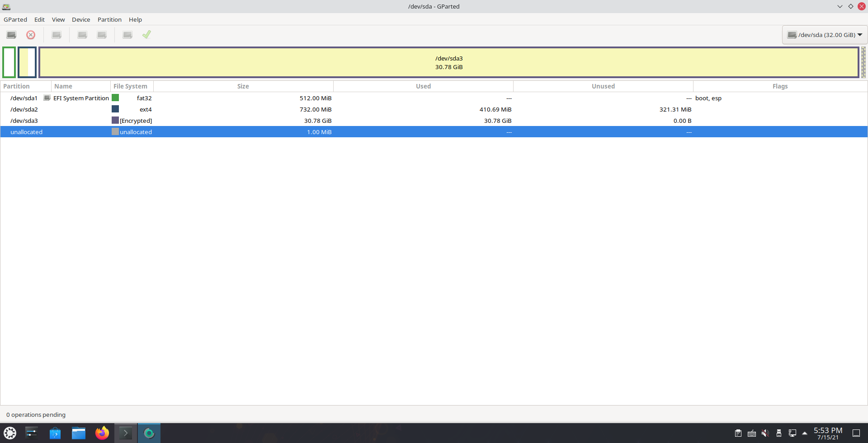Click the Undo last operation toolbar icon
This screenshot has height=443, width=868.
[x=127, y=35]
